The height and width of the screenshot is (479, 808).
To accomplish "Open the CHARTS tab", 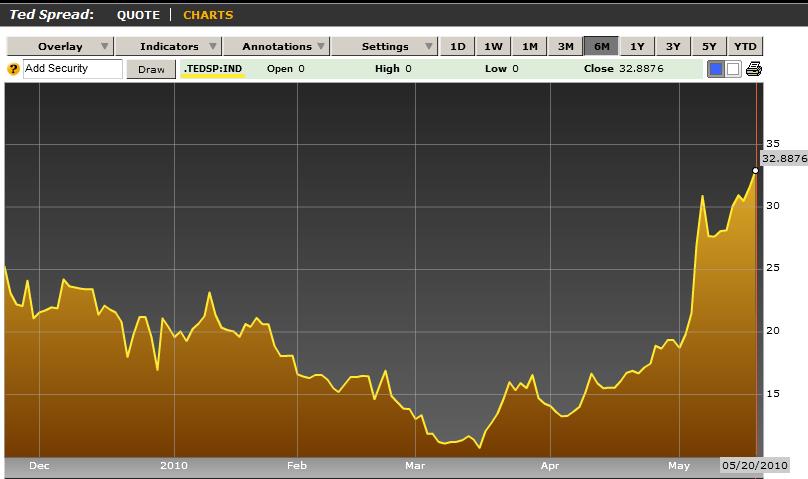I will coord(208,15).
